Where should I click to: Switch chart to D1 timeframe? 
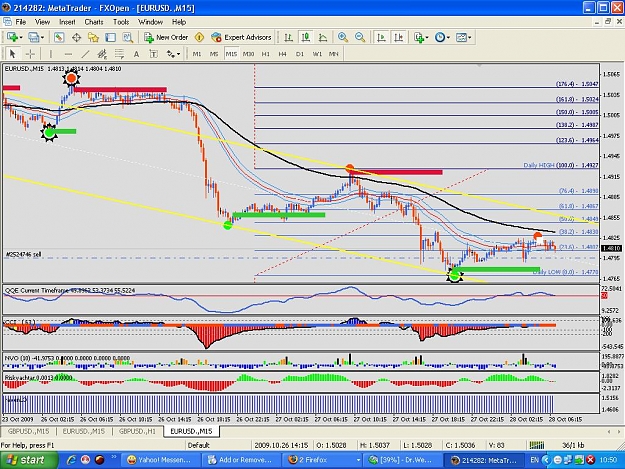300,54
